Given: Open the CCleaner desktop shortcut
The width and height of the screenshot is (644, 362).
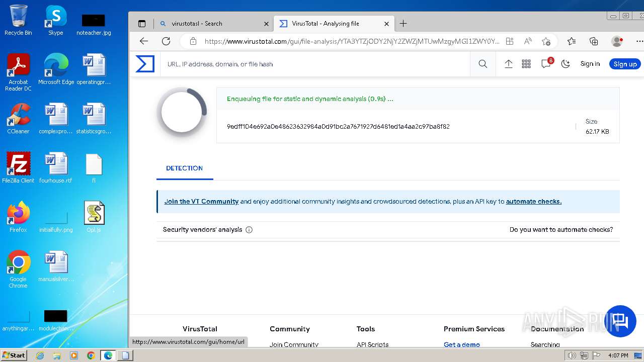Looking at the screenshot, I should (x=18, y=119).
